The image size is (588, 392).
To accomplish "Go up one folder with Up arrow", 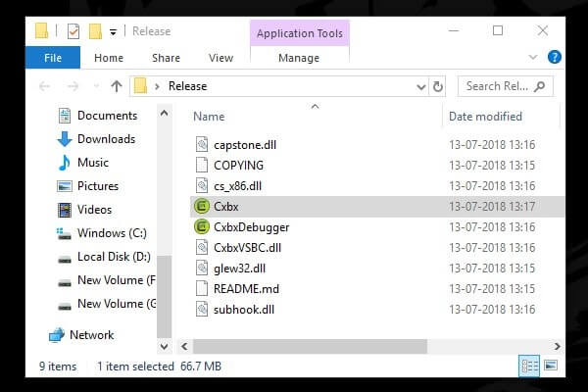I will (117, 86).
